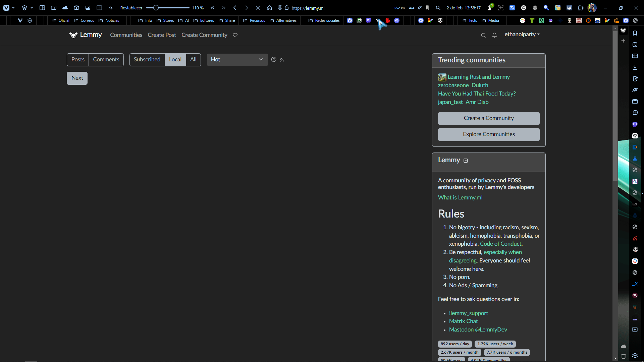Screen dimensions: 644x362
Task: Open the tracker blocker shield icon
Action: 280,8
